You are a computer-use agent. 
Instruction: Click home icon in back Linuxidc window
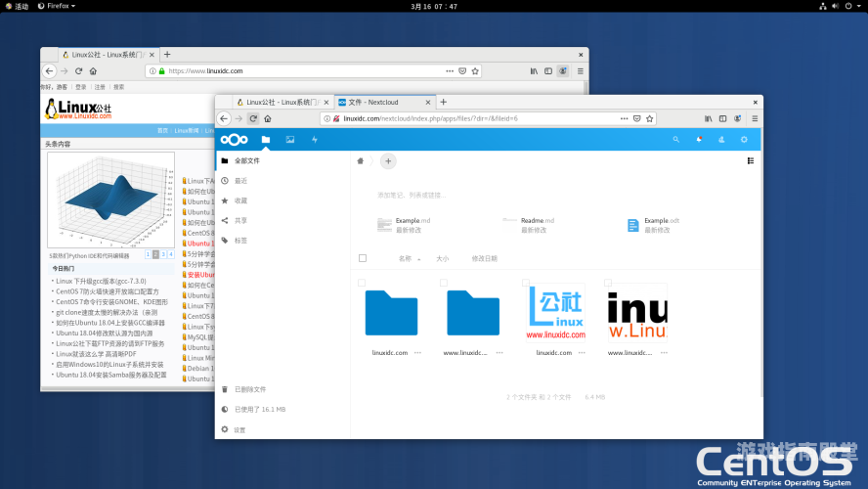(x=93, y=70)
